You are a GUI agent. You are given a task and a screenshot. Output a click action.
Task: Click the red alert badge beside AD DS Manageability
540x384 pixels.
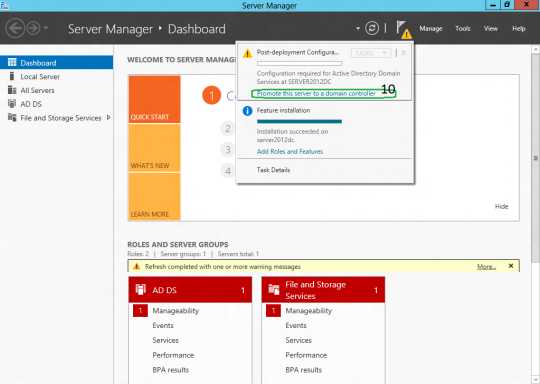click(140, 311)
